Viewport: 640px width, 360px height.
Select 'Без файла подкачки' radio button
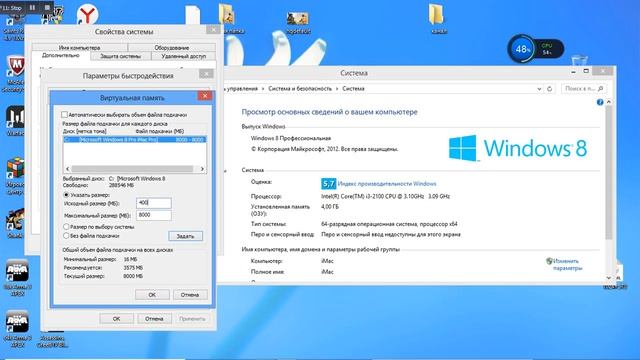point(66,236)
